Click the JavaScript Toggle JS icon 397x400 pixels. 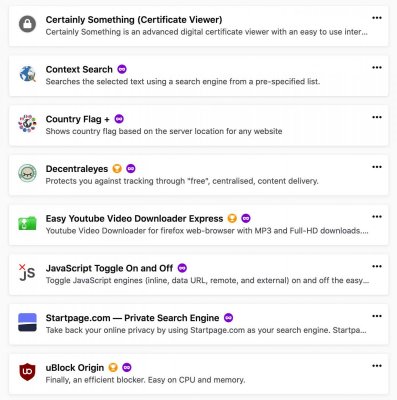coord(27,272)
